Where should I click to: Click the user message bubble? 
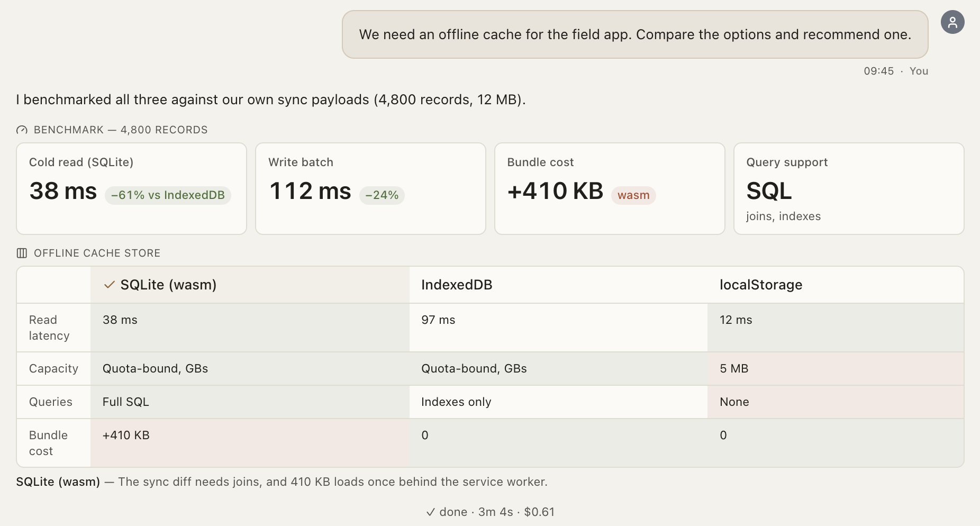[x=635, y=34]
